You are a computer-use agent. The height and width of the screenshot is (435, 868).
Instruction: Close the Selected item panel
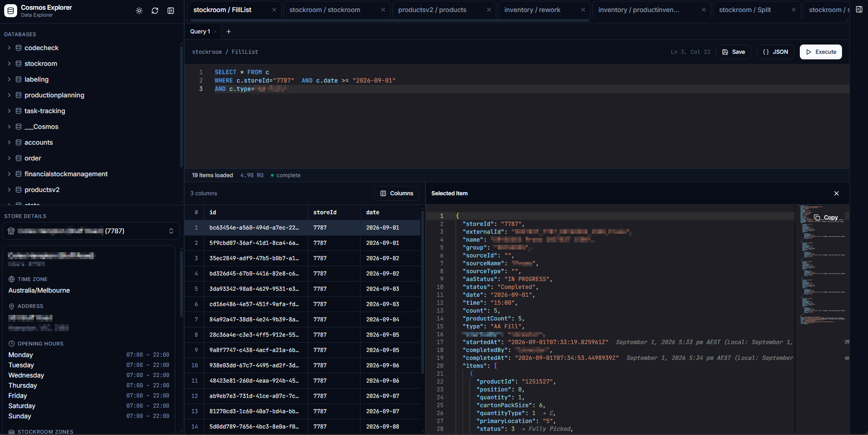point(836,193)
